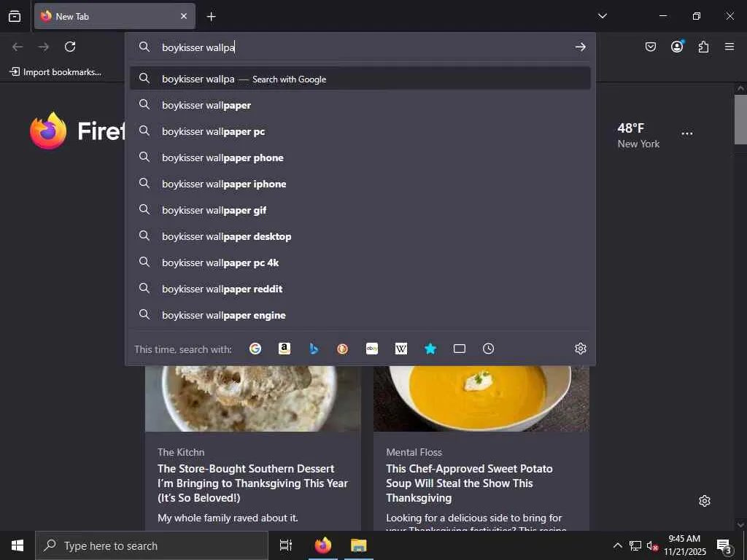
Task: Click the Go arrow in address bar
Action: coord(580,47)
